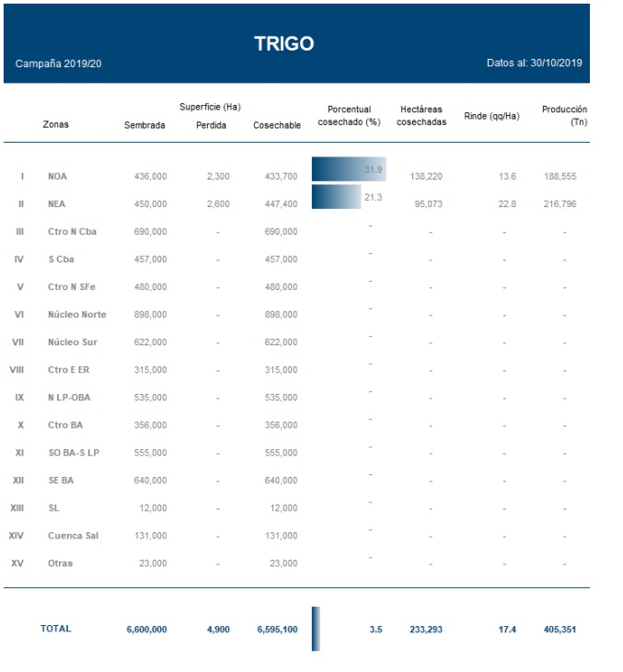Select the Zonas column header

point(55,125)
